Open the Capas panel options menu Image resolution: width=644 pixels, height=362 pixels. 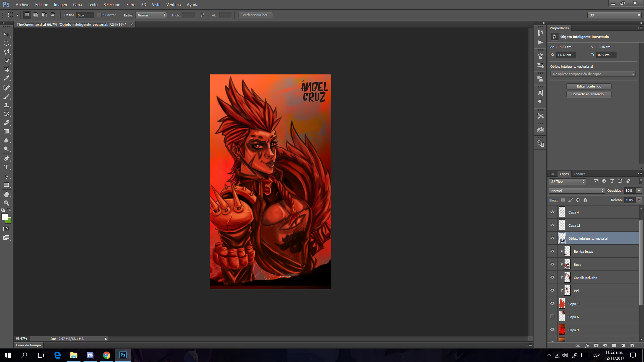pyautogui.click(x=640, y=174)
